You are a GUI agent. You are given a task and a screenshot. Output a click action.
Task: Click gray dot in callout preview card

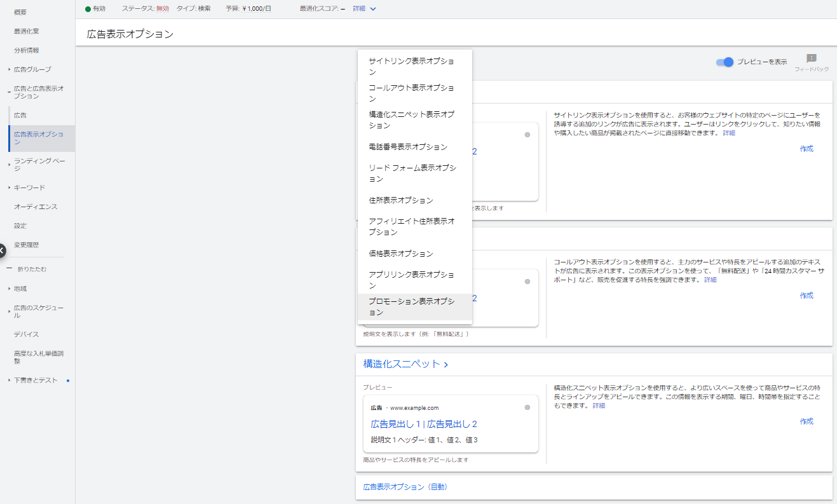coord(527,282)
